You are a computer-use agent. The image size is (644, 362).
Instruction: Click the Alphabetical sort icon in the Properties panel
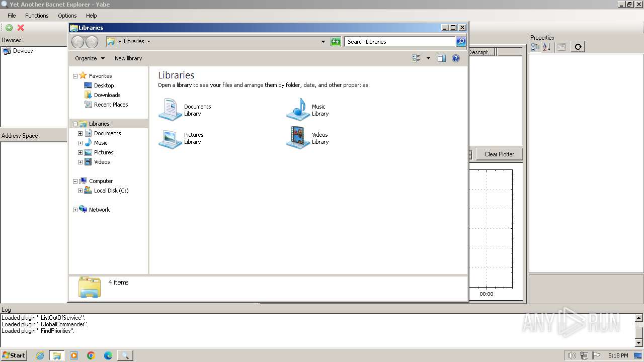pos(547,47)
